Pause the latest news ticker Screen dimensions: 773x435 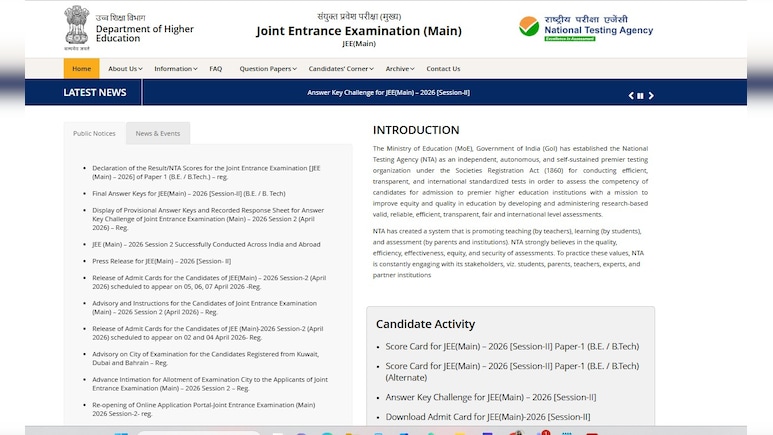pos(641,96)
